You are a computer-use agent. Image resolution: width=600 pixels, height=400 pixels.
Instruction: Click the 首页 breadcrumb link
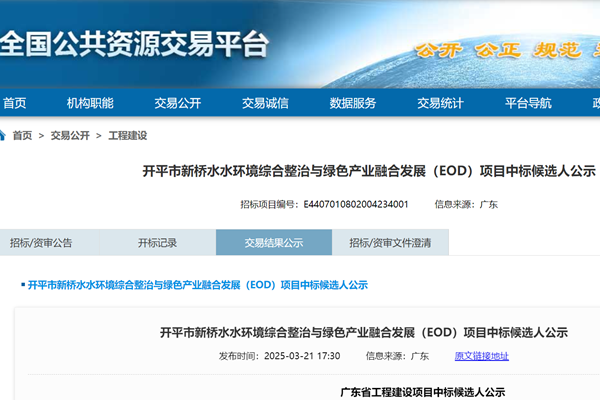22,135
